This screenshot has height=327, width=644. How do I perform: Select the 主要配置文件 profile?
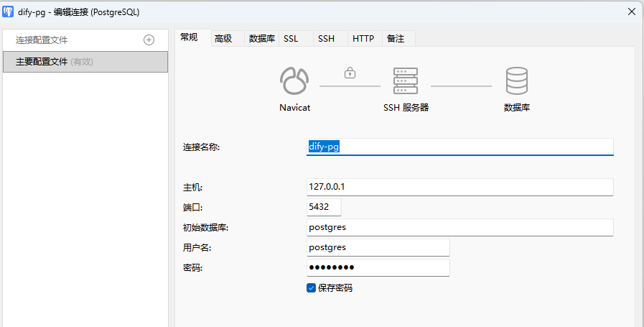pyautogui.click(x=85, y=62)
